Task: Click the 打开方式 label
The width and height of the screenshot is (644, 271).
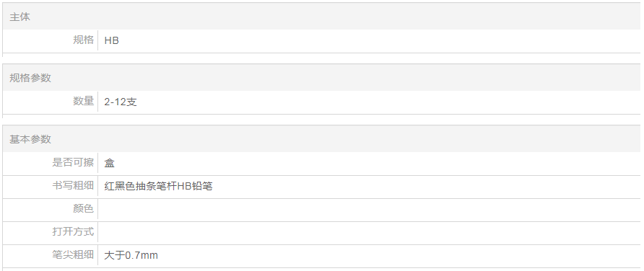Action: (x=73, y=231)
